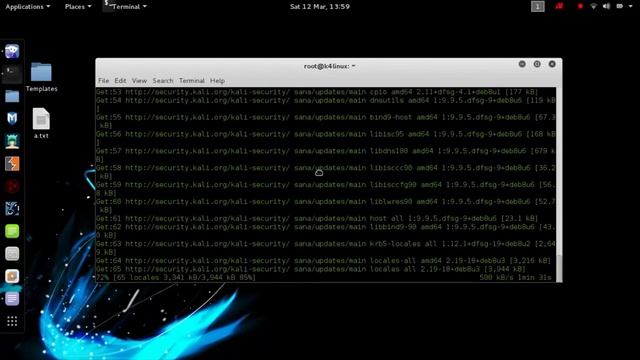The width and height of the screenshot is (640, 360).
Task: Click the Get:61 host package line
Action: pyautogui.click(x=317, y=218)
